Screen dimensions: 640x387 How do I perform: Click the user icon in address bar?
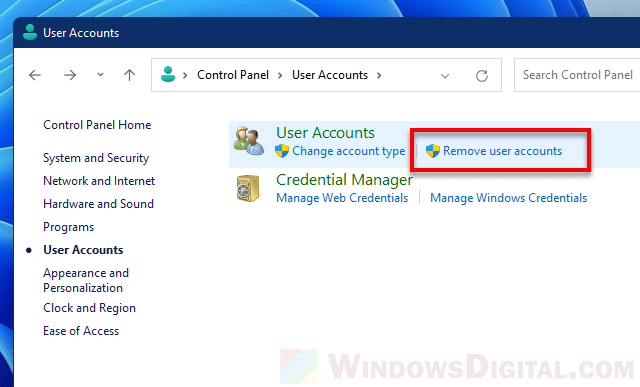(x=168, y=75)
